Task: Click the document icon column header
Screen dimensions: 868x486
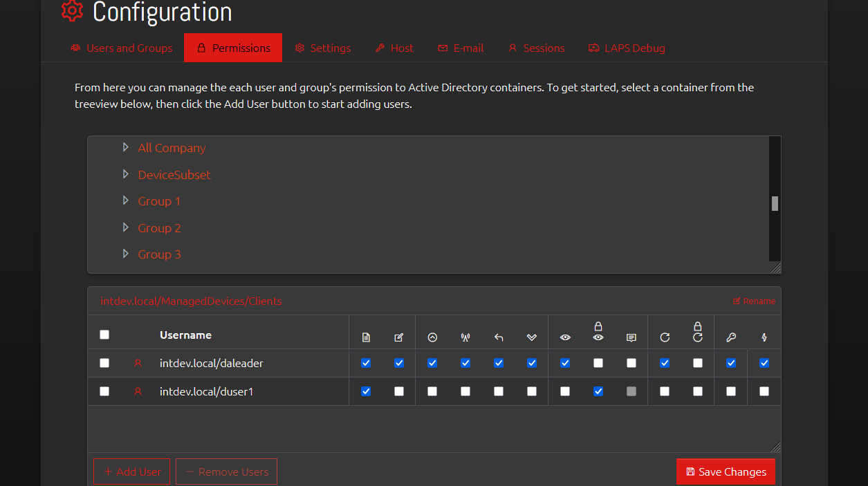Action: click(366, 337)
